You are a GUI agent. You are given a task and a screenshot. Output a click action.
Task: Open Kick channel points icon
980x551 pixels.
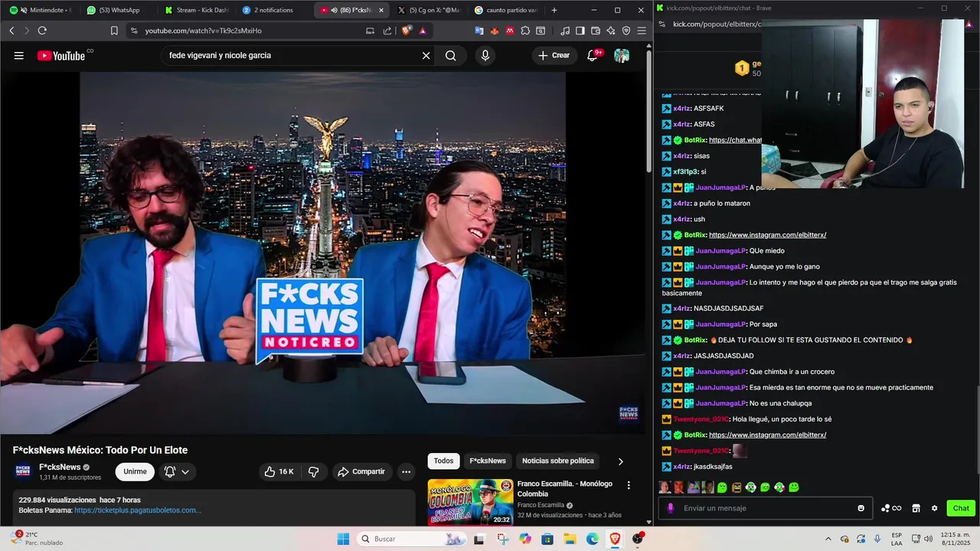891,508
